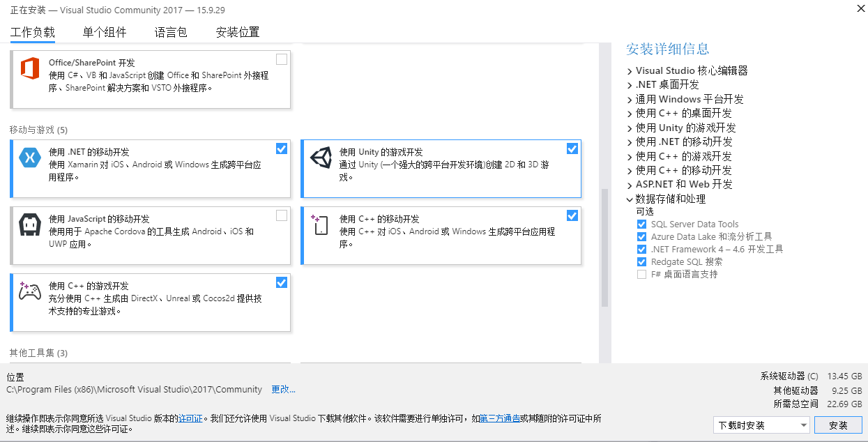Screen dimensions: 868x442
Task: Open the 语言包 tab
Action: pyautogui.click(x=171, y=32)
